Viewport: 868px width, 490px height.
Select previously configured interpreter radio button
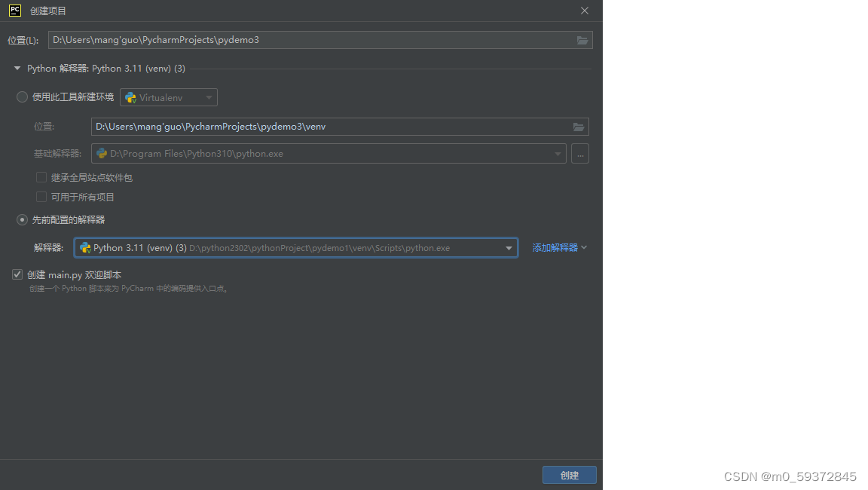pyautogui.click(x=22, y=220)
